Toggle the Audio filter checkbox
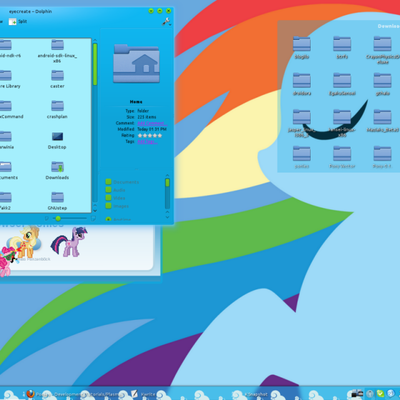The height and width of the screenshot is (400, 400). pyautogui.click(x=108, y=190)
